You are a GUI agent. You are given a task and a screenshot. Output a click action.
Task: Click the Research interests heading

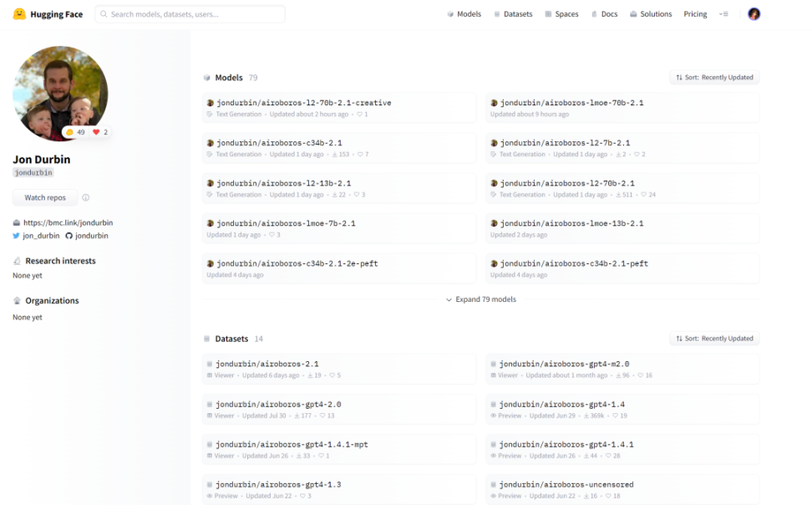click(x=61, y=261)
